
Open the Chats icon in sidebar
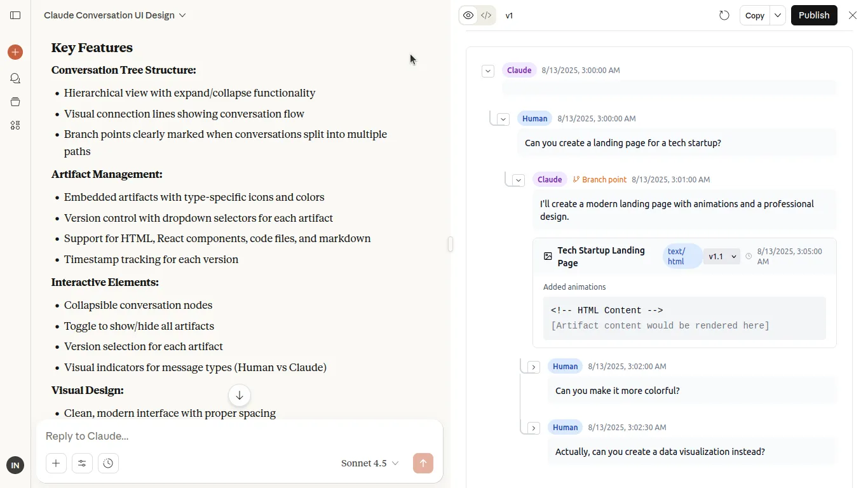point(15,78)
